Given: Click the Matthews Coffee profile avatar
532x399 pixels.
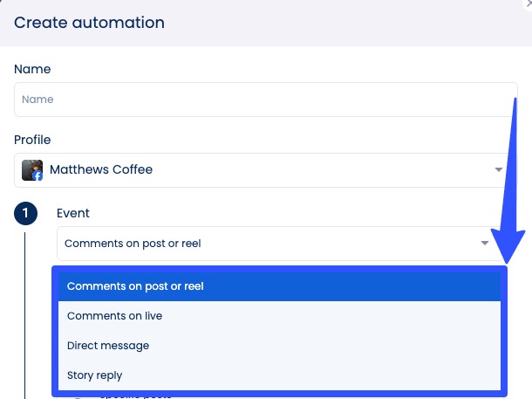Looking at the screenshot, I should [32, 169].
